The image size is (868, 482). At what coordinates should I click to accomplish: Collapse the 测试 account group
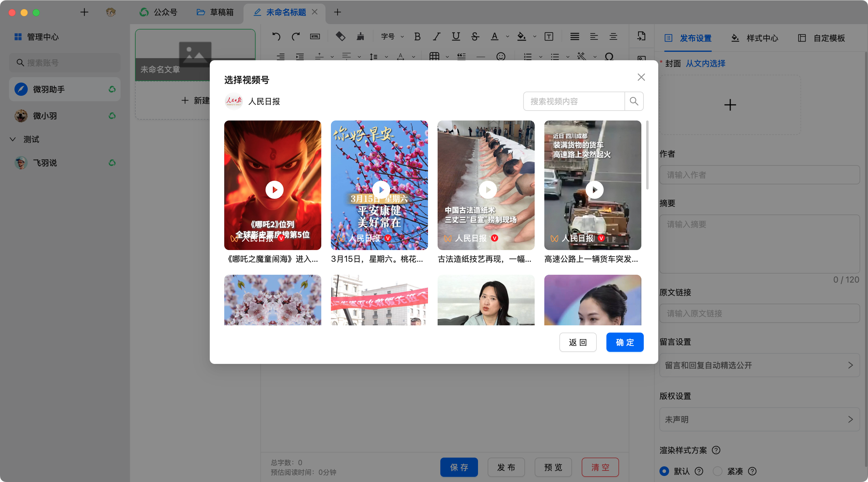pyautogui.click(x=13, y=139)
